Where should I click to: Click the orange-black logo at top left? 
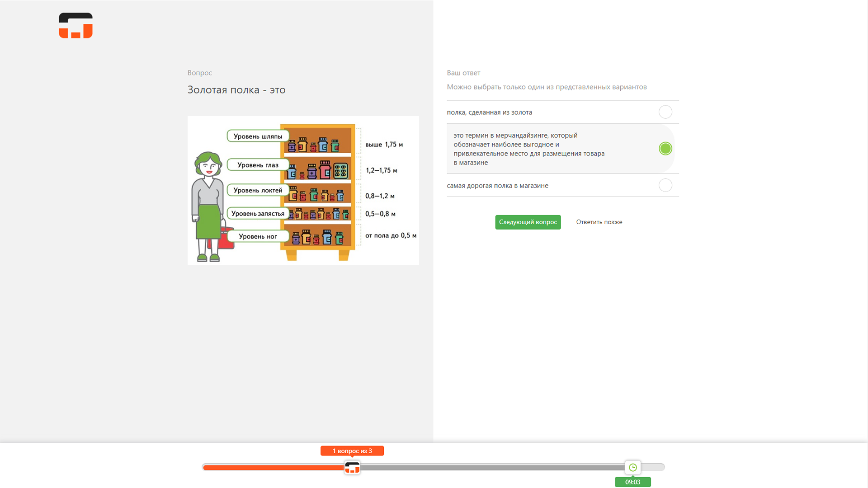[x=75, y=25]
